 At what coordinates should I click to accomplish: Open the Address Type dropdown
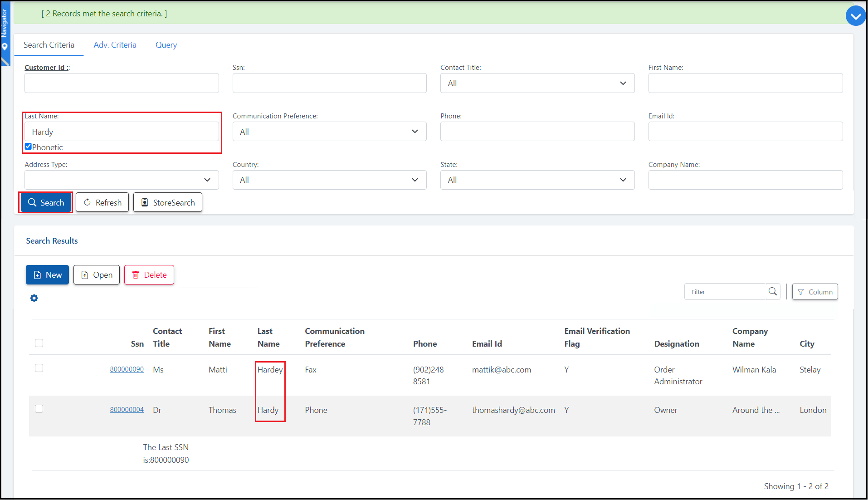pyautogui.click(x=122, y=180)
